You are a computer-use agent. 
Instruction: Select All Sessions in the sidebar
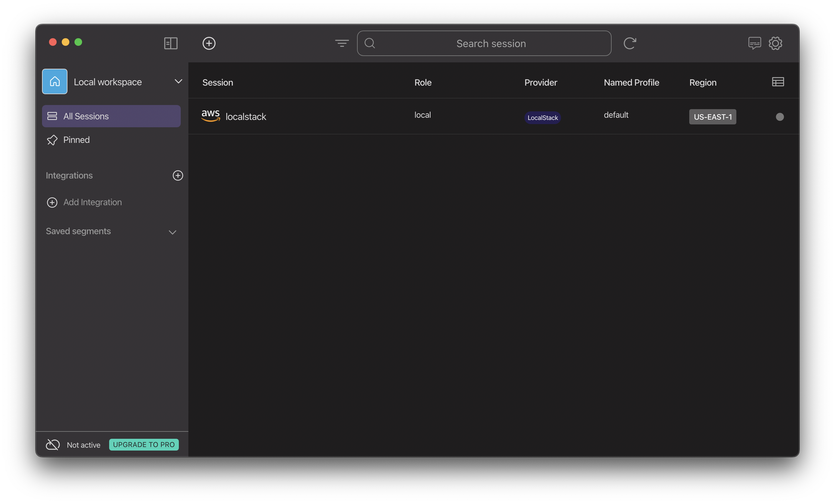(x=111, y=116)
